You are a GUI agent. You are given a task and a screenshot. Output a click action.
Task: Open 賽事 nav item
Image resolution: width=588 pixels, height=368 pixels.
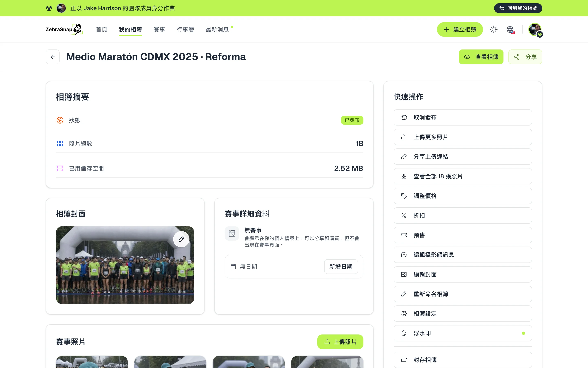[x=159, y=29]
